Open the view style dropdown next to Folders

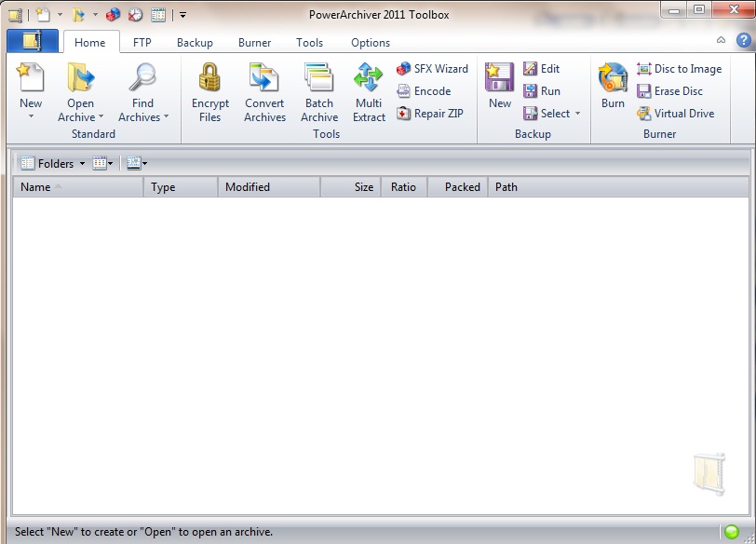pos(102,164)
